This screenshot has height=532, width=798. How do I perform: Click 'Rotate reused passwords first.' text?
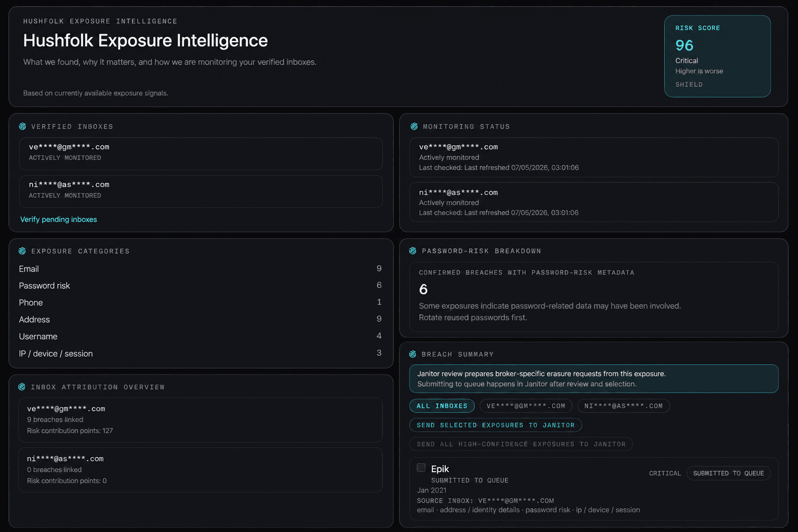pos(473,317)
